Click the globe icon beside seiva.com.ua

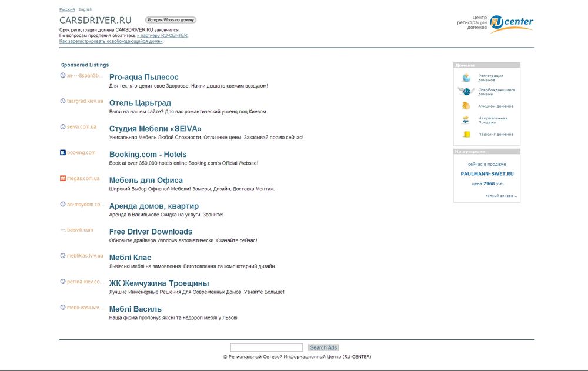coord(63,127)
